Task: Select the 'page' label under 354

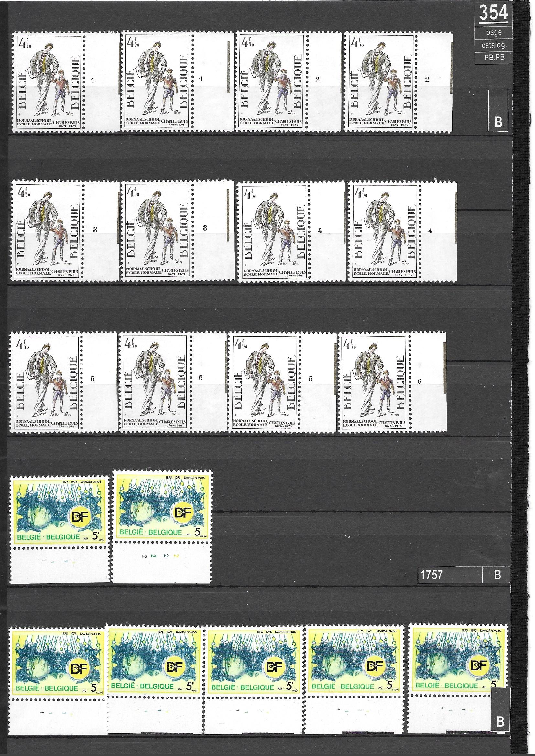Action: tap(493, 32)
